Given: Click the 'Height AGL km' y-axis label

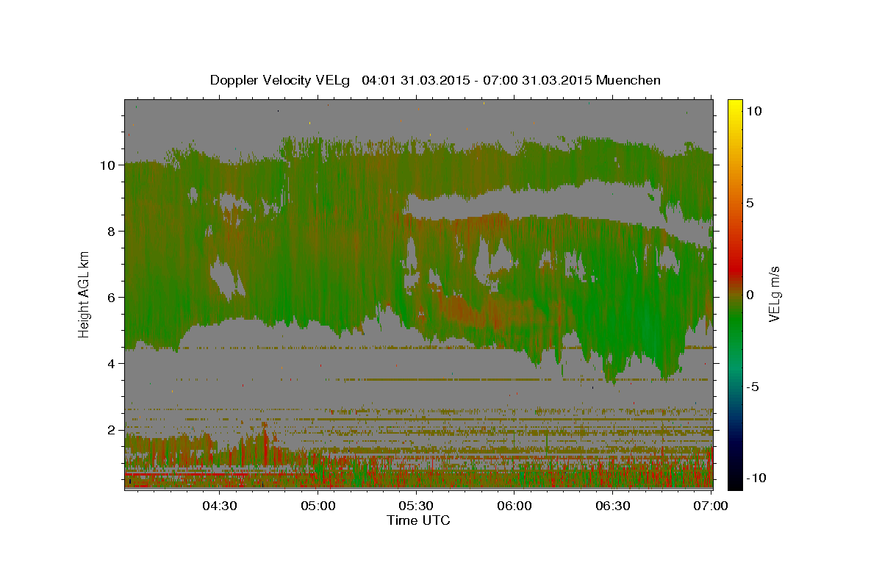Looking at the screenshot, I should [x=85, y=293].
